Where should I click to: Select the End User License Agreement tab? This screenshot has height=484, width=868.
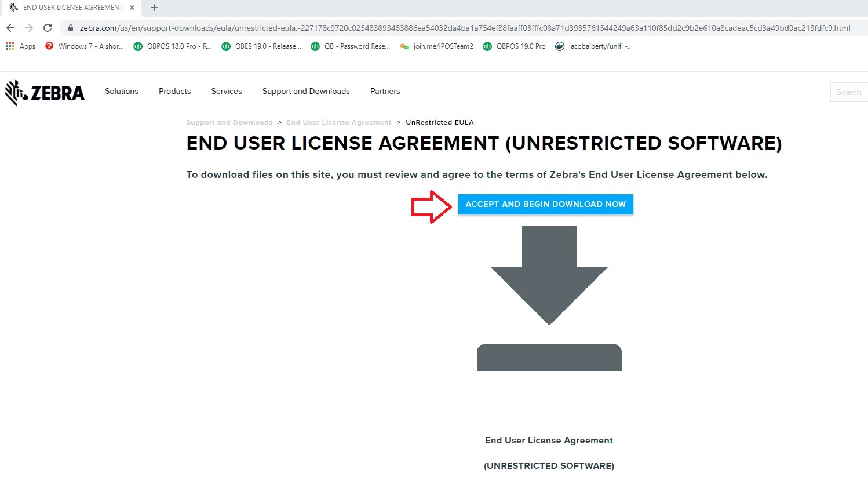click(x=72, y=8)
